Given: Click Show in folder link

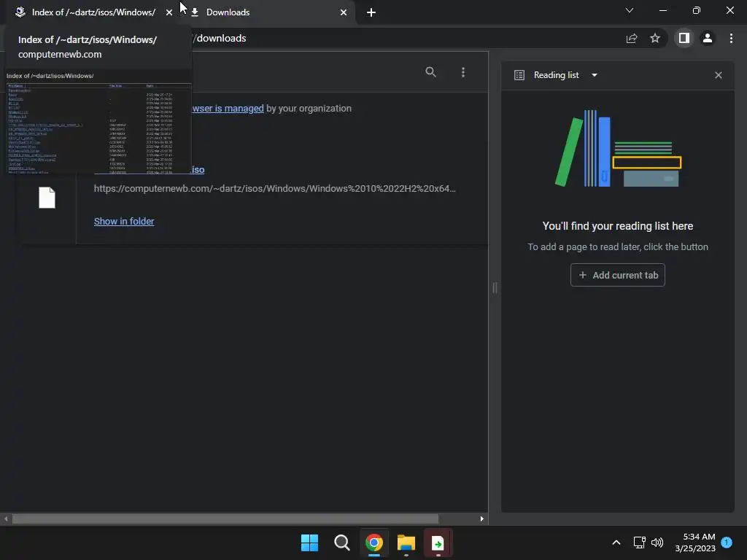Looking at the screenshot, I should click(124, 222).
